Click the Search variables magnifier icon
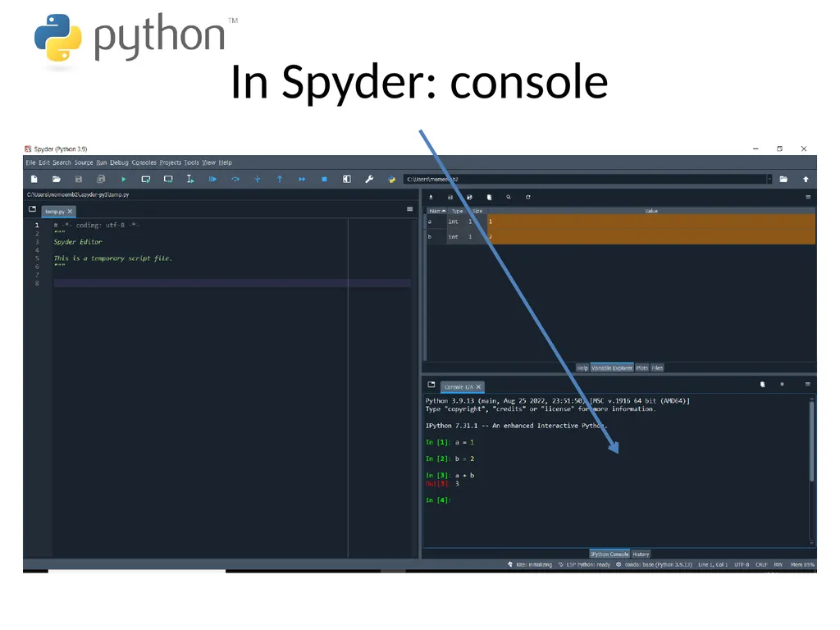 509,198
